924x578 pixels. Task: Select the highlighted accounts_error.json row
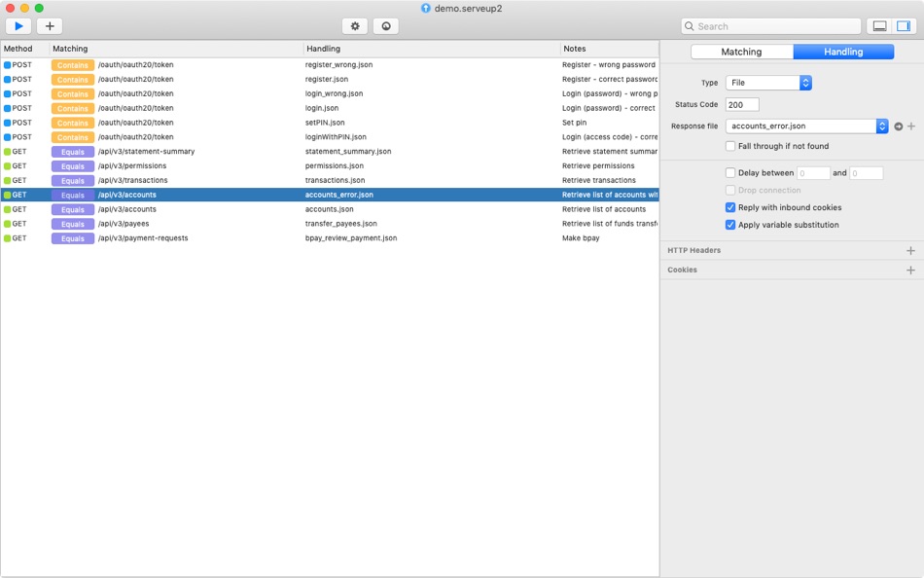tap(330, 195)
